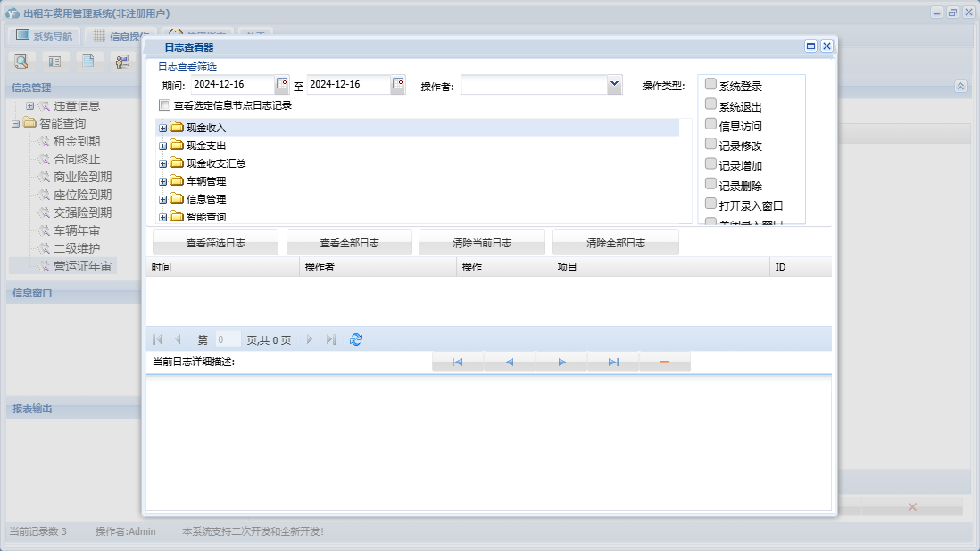Jump to last log detail record
Viewport: 980px width, 551px height.
[613, 362]
